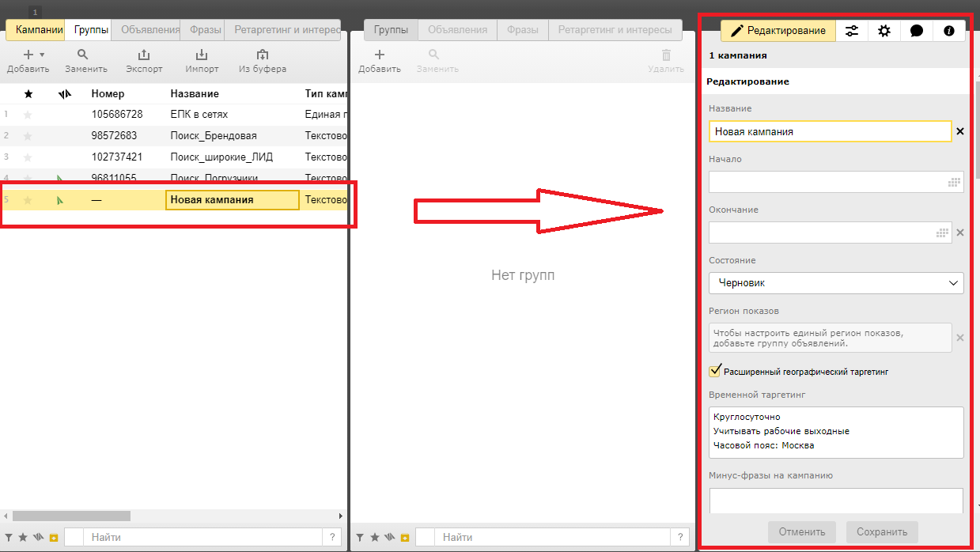The height and width of the screenshot is (552, 980).
Task: Click the Добавить plus icon in campaigns panel
Action: [x=28, y=55]
